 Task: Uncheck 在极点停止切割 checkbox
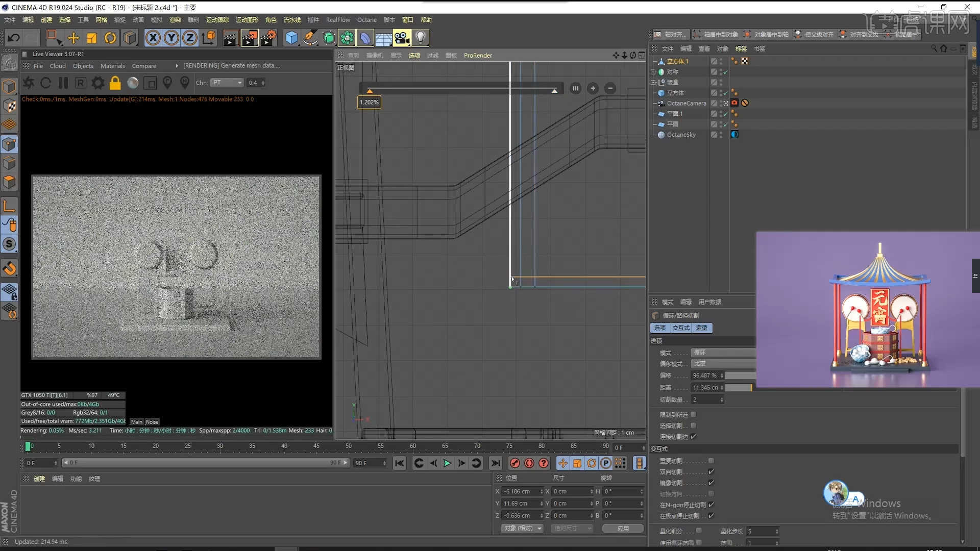[711, 516]
